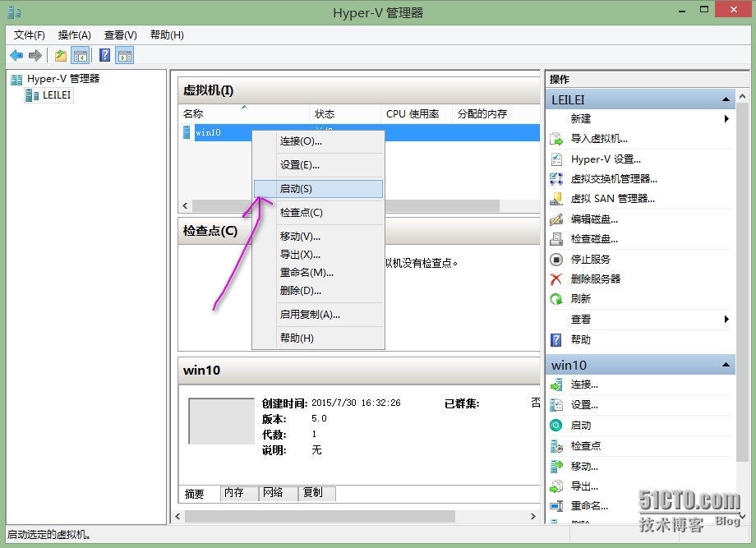Click the win10 Connect icon (连接)
The height and width of the screenshot is (548, 756).
tap(556, 385)
